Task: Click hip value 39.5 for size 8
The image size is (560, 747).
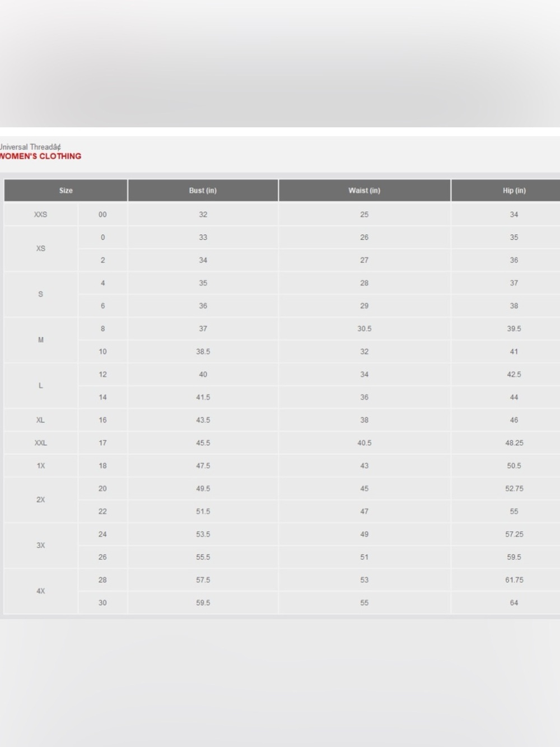Action: click(x=506, y=329)
